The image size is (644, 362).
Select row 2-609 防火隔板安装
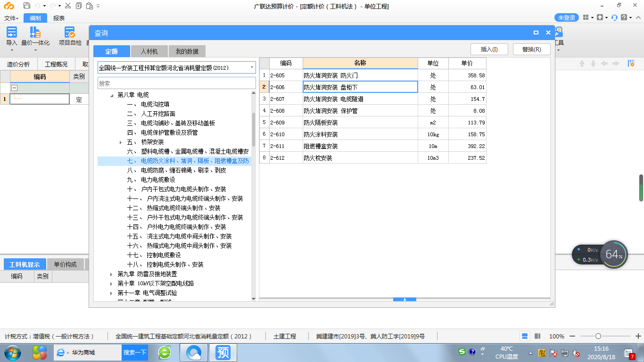tap(372, 123)
